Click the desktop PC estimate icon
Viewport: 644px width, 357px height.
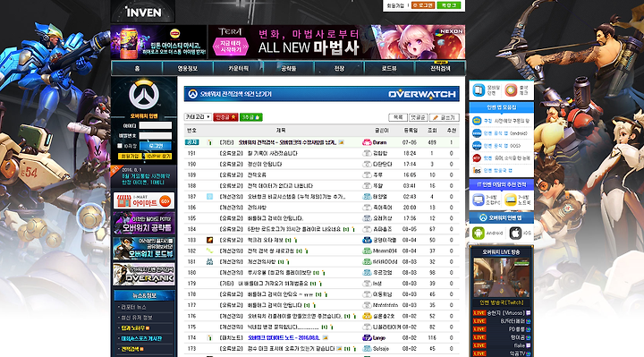click(478, 200)
